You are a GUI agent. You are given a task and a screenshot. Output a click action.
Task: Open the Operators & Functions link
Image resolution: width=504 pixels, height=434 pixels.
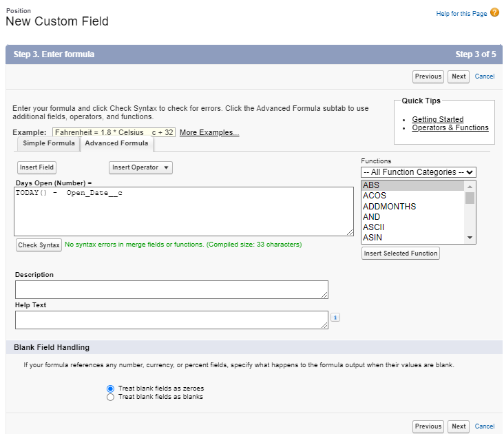[x=450, y=127]
